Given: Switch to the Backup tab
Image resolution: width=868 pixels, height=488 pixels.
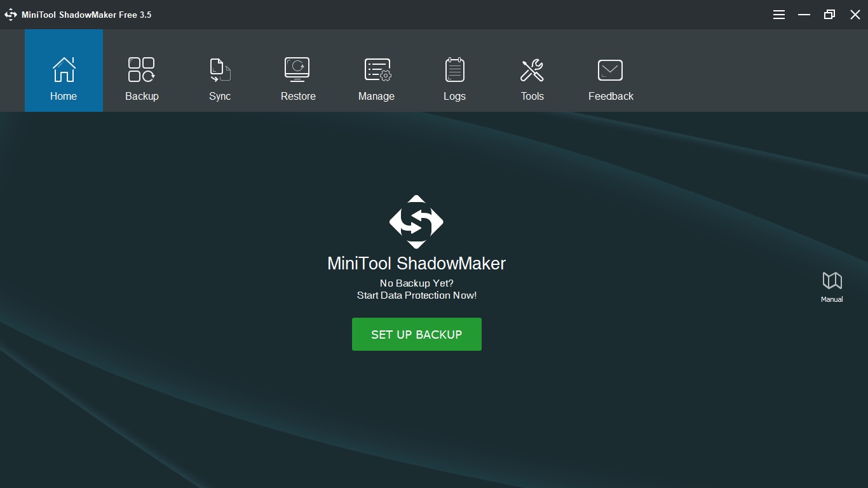Looking at the screenshot, I should coord(142,71).
